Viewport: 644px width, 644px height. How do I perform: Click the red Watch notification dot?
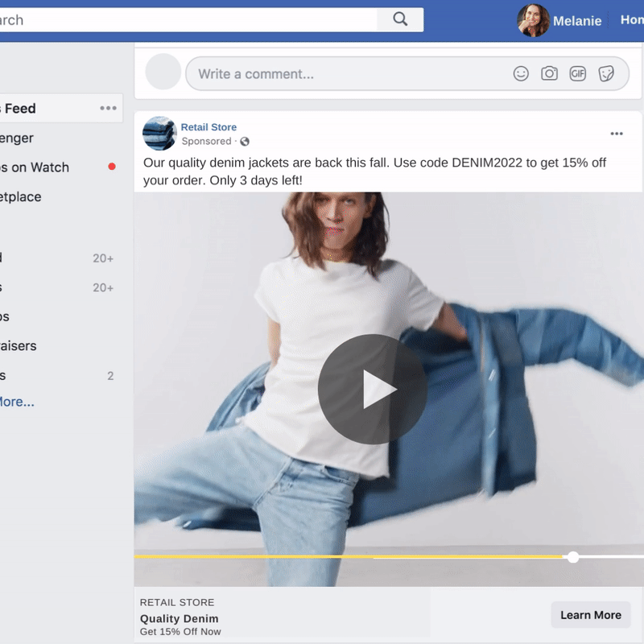click(112, 167)
